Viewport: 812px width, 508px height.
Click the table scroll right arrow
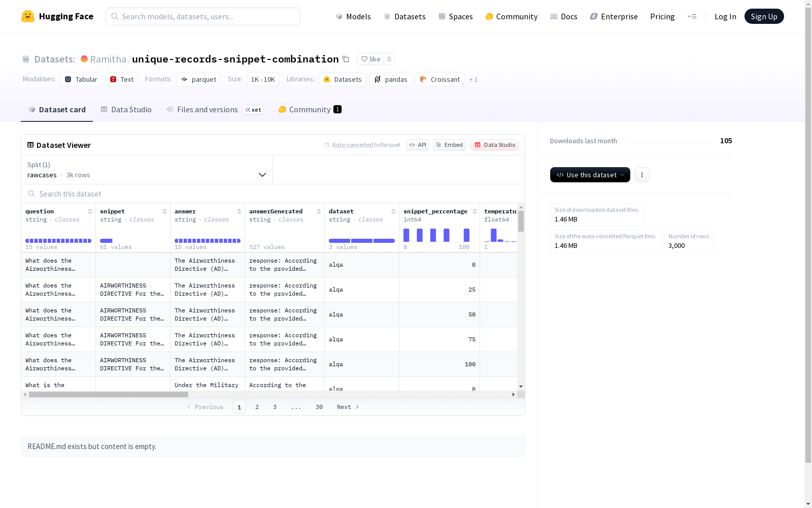514,394
